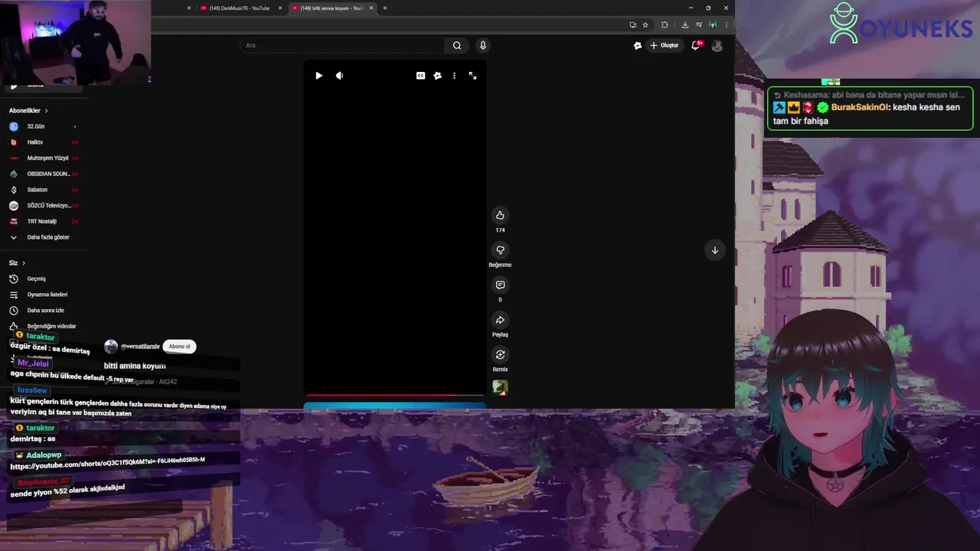Screen dimensions: 980x551
Task: Open browser media controls icon
Action: tap(699, 24)
